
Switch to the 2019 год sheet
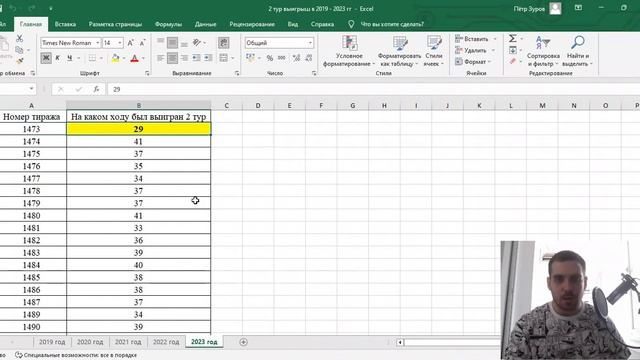[52, 342]
